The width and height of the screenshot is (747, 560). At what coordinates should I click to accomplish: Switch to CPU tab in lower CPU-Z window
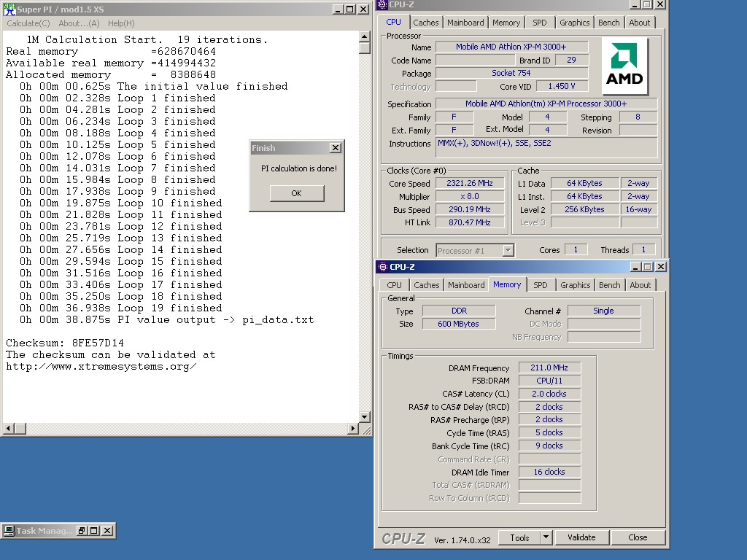coord(394,285)
